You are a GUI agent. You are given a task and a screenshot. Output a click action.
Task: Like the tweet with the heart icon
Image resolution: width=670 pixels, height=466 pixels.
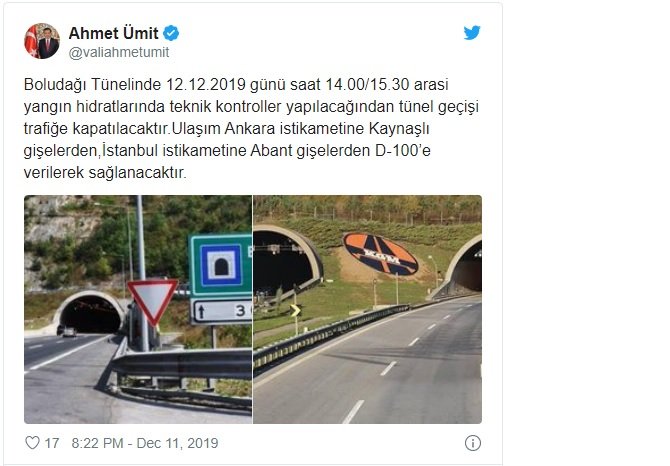(x=32, y=443)
